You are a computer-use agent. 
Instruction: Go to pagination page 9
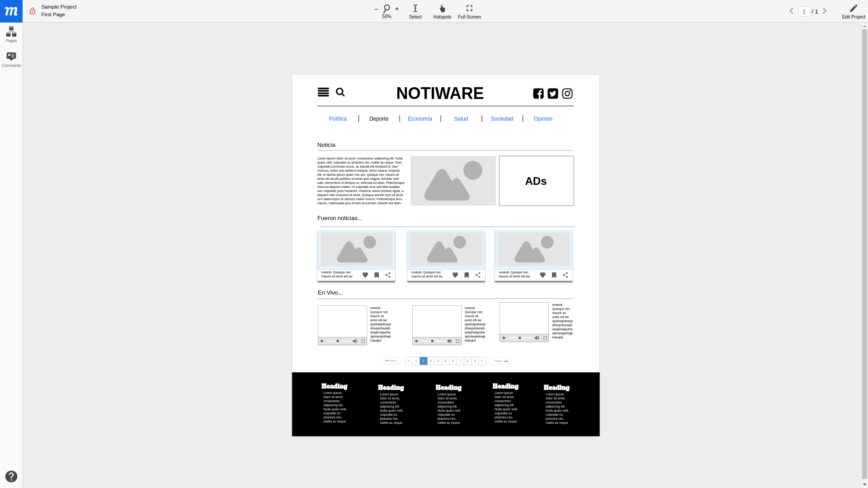tap(475, 361)
